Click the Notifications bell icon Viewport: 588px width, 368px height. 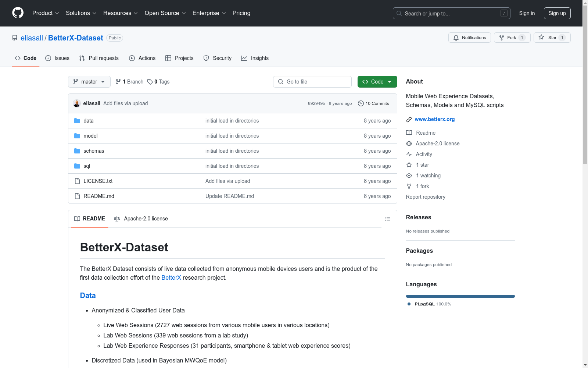(456, 38)
